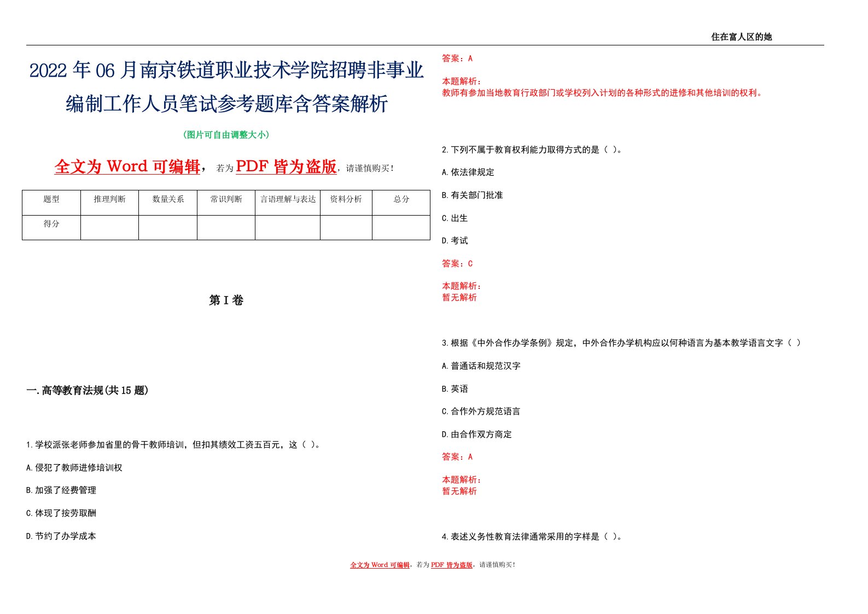The image size is (868, 614).
Task: Click the heading 第I卷
Action: point(226,300)
